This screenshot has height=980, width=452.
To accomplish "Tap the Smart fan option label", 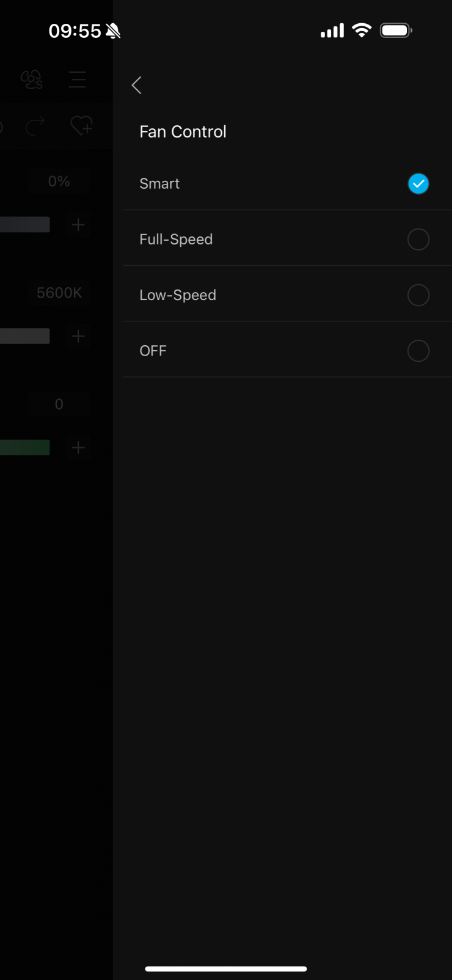I will pyautogui.click(x=159, y=184).
